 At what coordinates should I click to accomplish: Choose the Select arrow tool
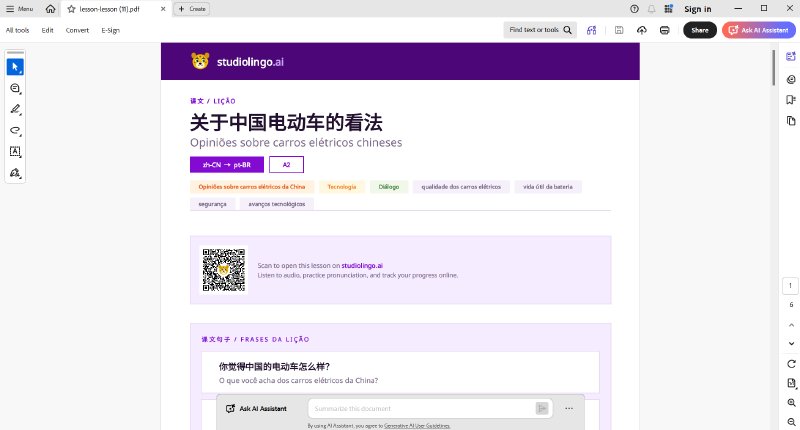15,67
